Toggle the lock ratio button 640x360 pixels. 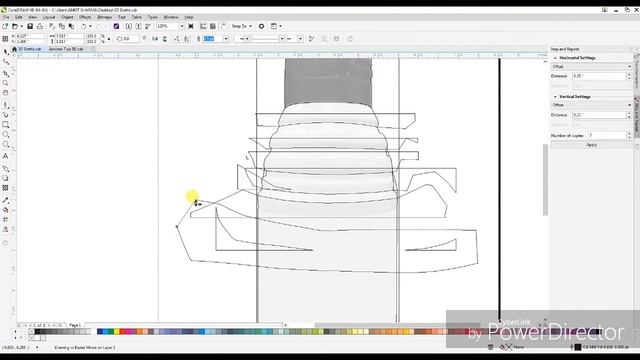tap(109, 39)
